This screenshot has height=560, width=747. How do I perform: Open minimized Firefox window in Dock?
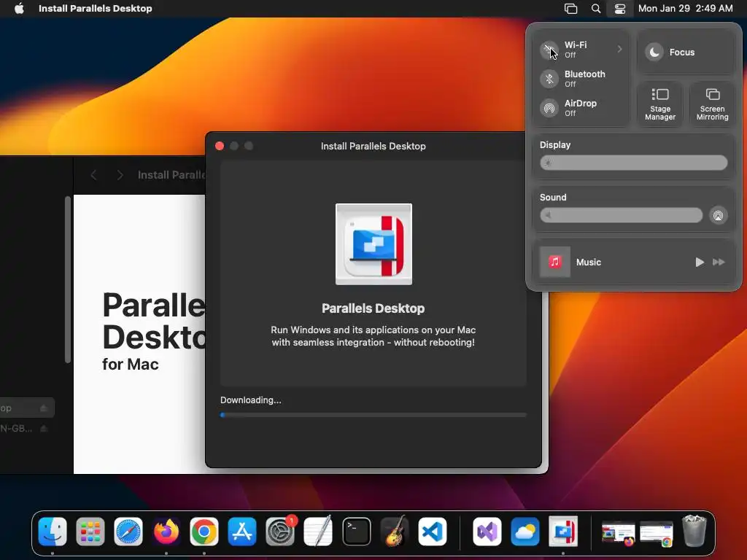[619, 533]
